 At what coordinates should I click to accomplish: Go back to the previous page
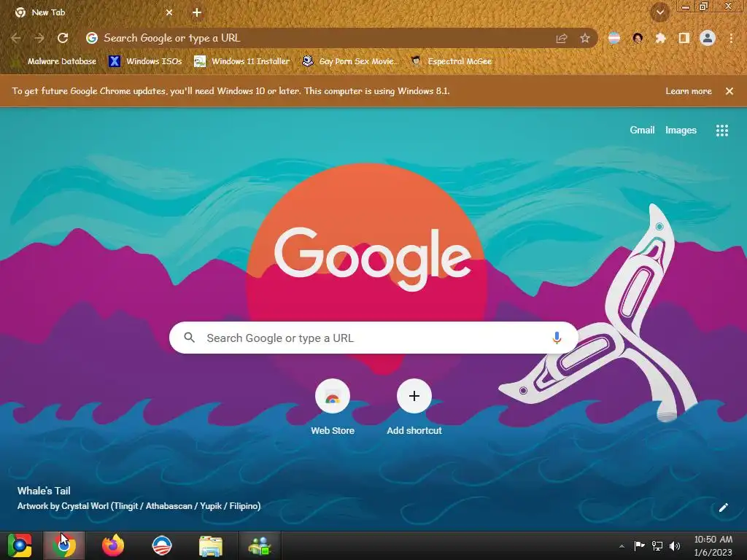click(x=16, y=38)
